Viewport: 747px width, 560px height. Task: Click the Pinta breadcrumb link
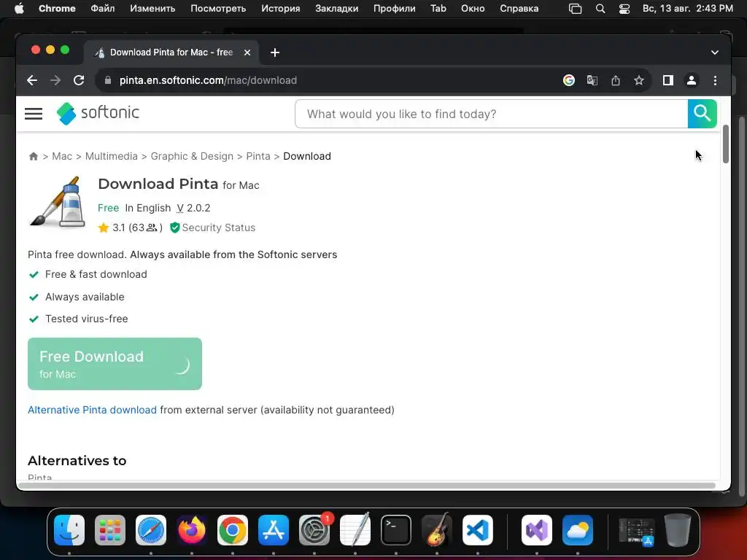click(x=258, y=156)
